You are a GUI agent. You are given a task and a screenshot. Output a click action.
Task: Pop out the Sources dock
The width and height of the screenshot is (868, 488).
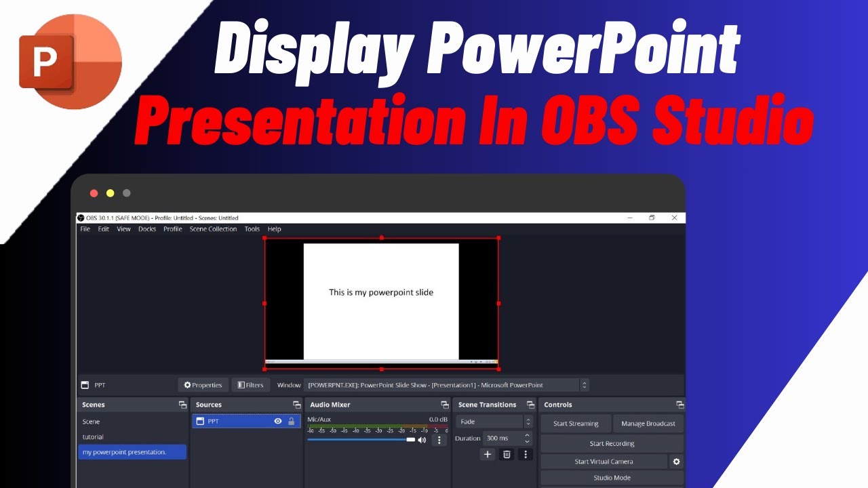click(x=296, y=405)
